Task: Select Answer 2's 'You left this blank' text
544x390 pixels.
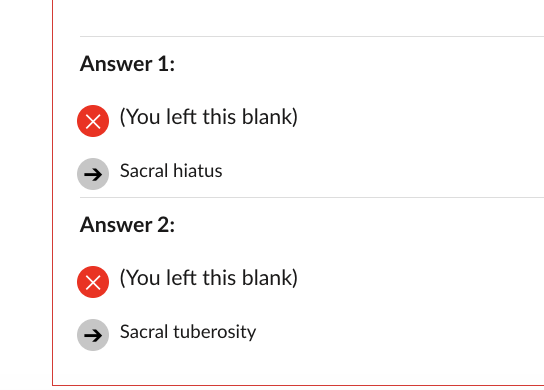Action: pos(209,278)
